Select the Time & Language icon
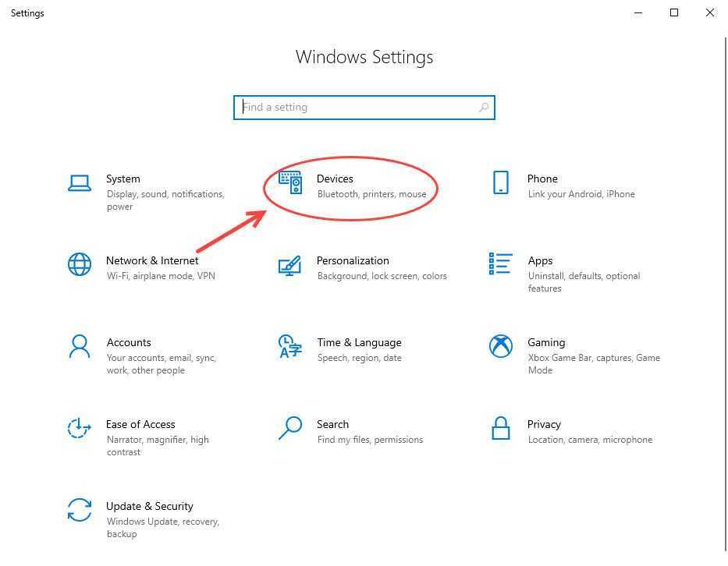 pos(290,346)
